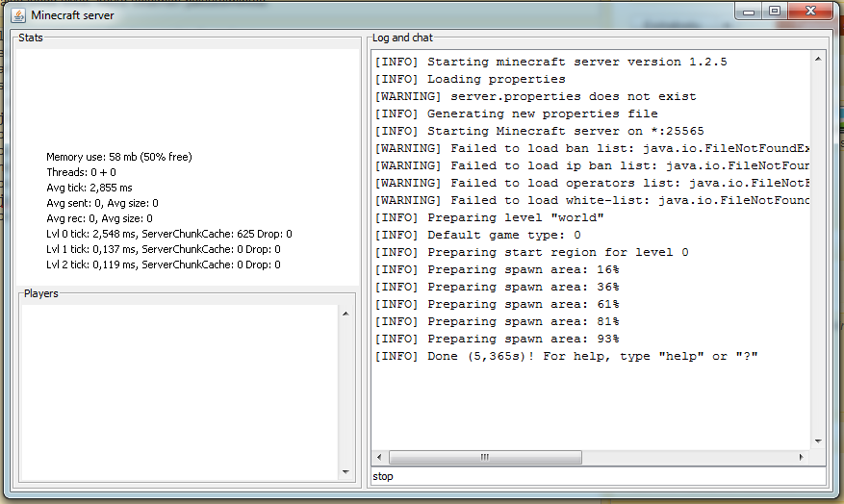The image size is (844, 504).
Task: Click the "Default game type: 0" log line
Action: 478,235
